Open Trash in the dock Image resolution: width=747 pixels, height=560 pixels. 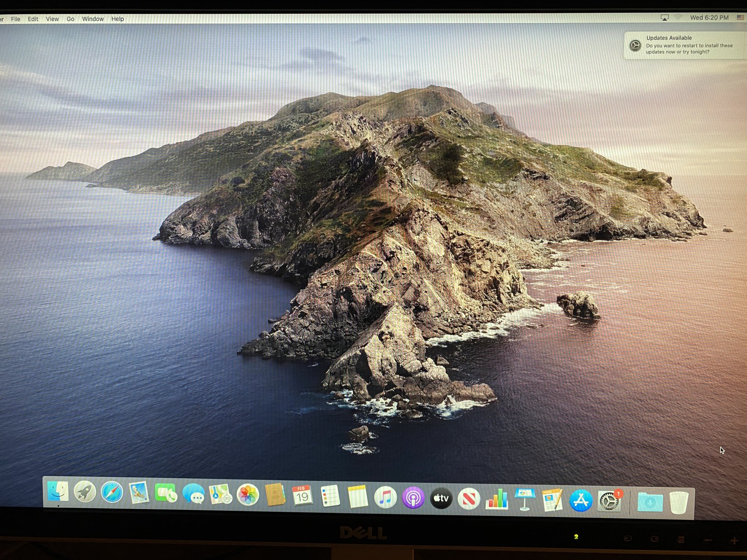(x=679, y=503)
